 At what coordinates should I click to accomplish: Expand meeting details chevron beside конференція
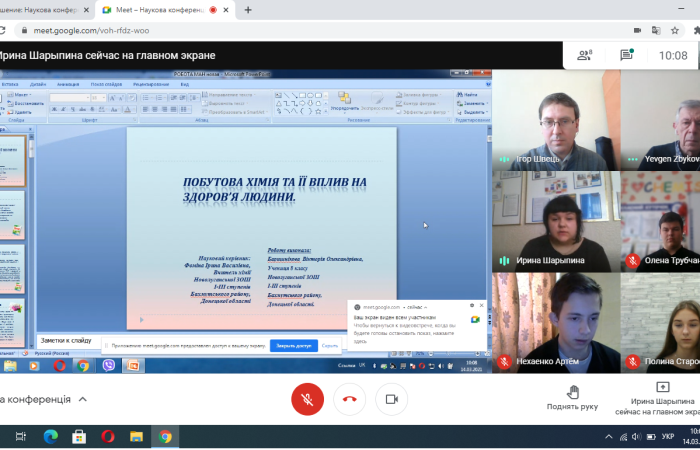coord(83,400)
